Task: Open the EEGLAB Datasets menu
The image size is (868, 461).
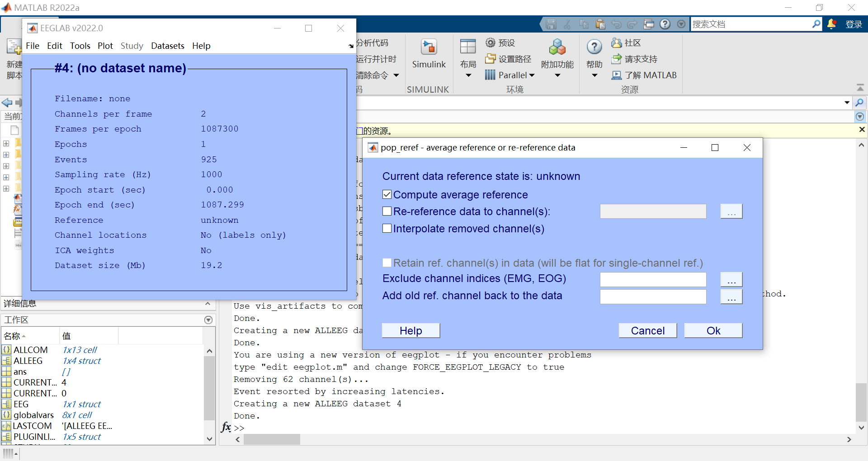Action: (168, 46)
